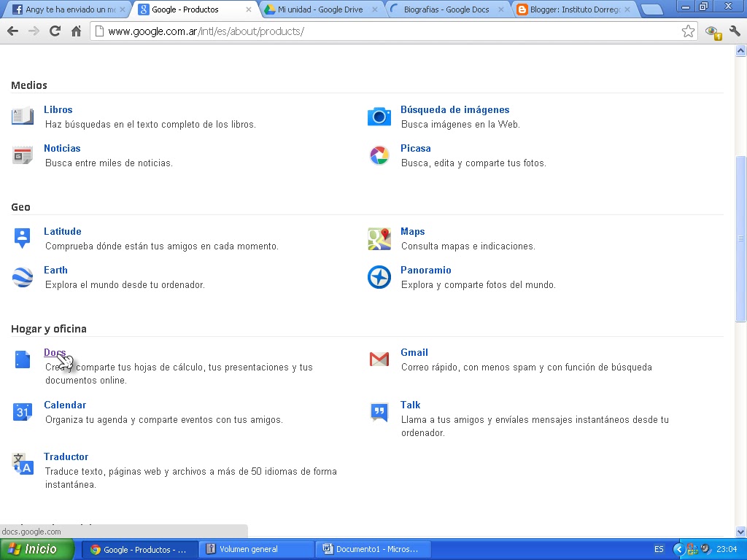Open the Traductor link

pyautogui.click(x=66, y=456)
